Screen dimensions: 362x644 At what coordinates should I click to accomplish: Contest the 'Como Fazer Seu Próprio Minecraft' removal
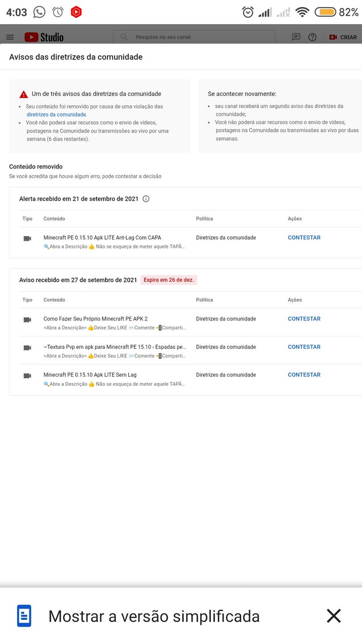click(x=304, y=319)
